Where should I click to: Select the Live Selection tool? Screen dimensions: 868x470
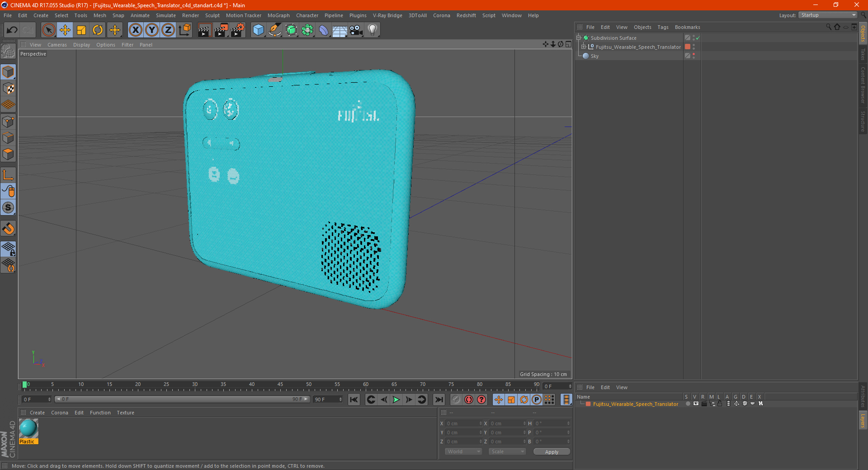(x=49, y=30)
